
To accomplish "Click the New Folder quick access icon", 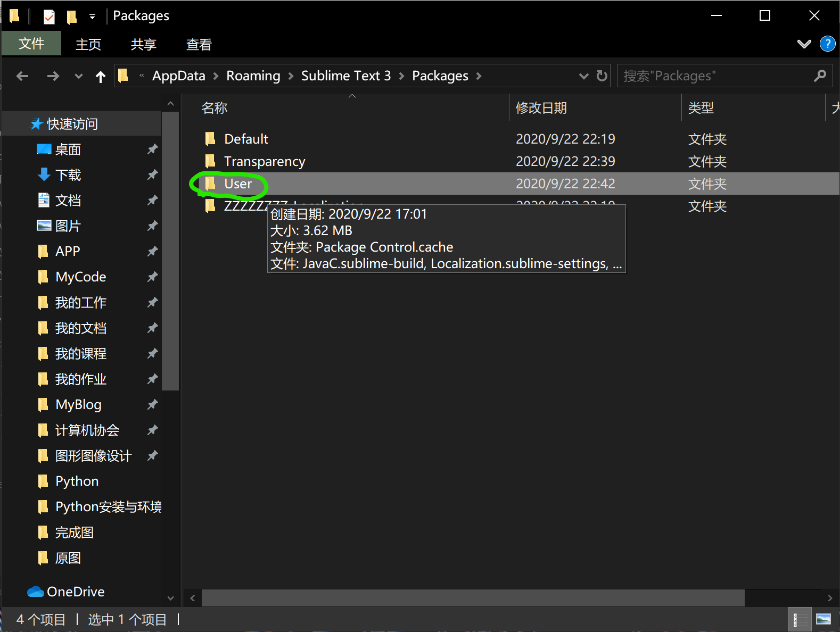I will [71, 16].
